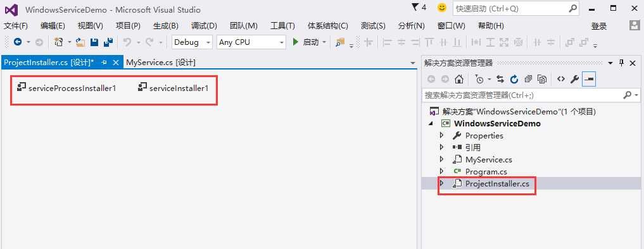Click the Find in Files toolbar icon
Image resolution: width=644 pixels, height=249 pixels.
340,42
